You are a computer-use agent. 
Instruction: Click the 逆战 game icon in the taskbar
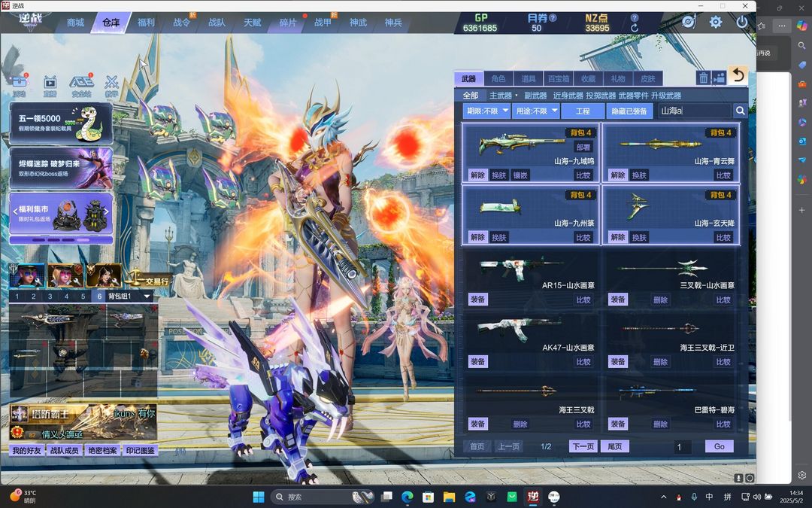pyautogui.click(x=533, y=497)
